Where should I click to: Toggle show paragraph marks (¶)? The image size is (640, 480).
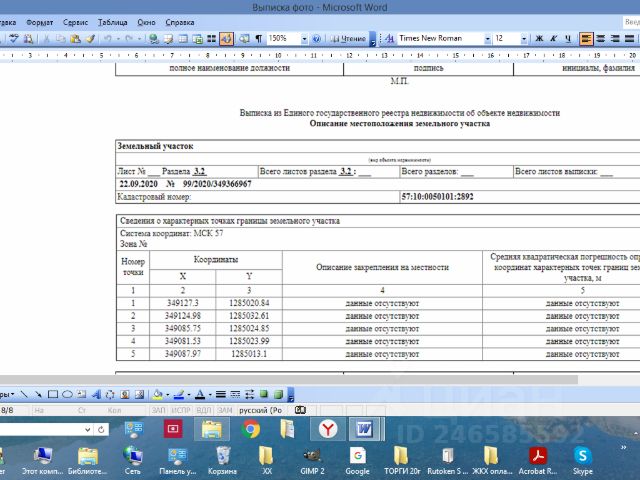(x=258, y=39)
